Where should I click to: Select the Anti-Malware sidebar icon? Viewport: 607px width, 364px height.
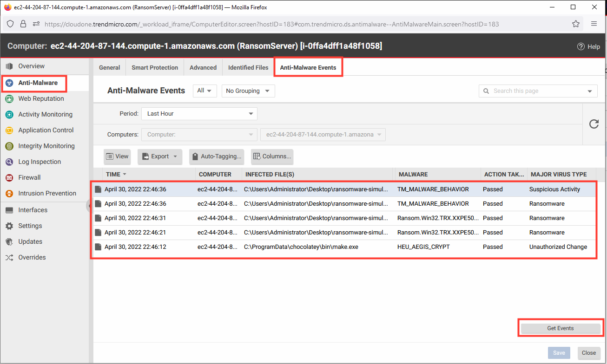coord(9,83)
